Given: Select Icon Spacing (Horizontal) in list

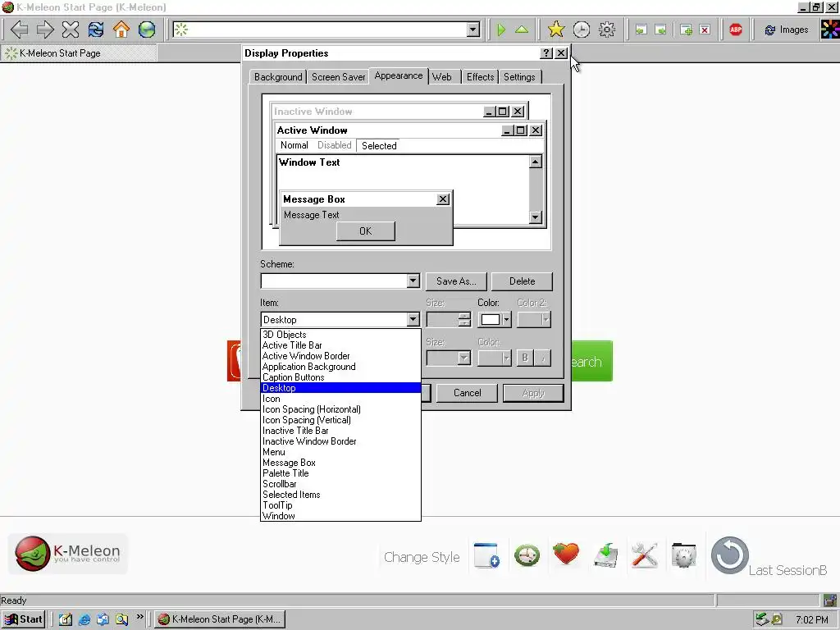Looking at the screenshot, I should (x=340, y=409).
